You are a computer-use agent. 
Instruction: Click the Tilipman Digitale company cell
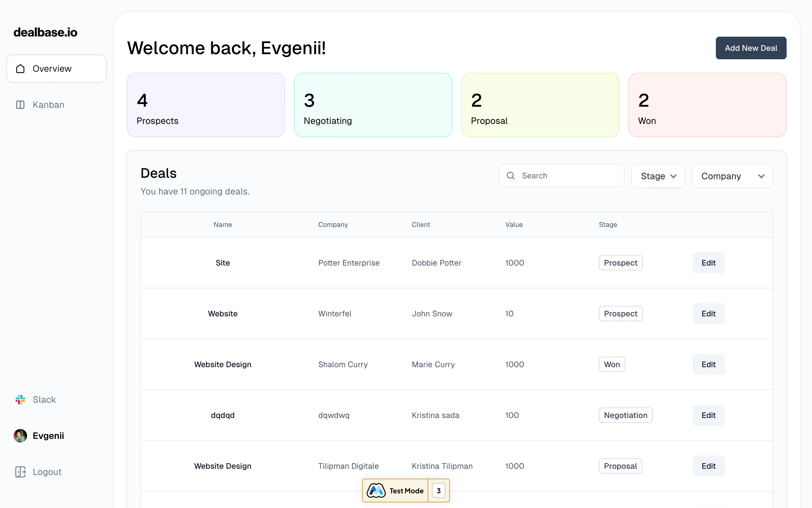click(x=348, y=466)
